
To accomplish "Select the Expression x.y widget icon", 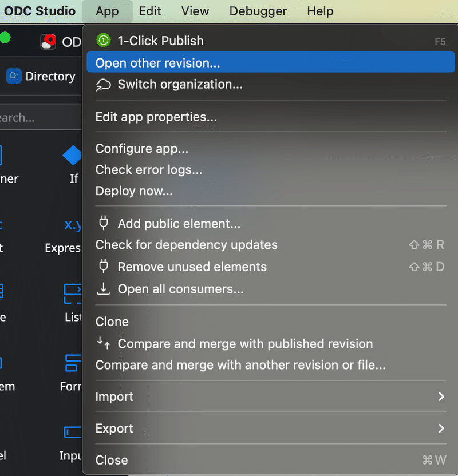I will coord(73,225).
